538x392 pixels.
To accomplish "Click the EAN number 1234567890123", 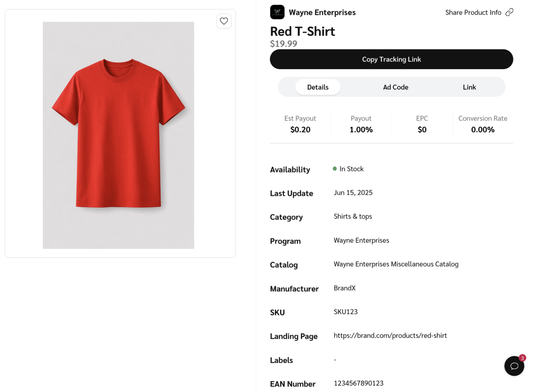I will (x=358, y=383).
